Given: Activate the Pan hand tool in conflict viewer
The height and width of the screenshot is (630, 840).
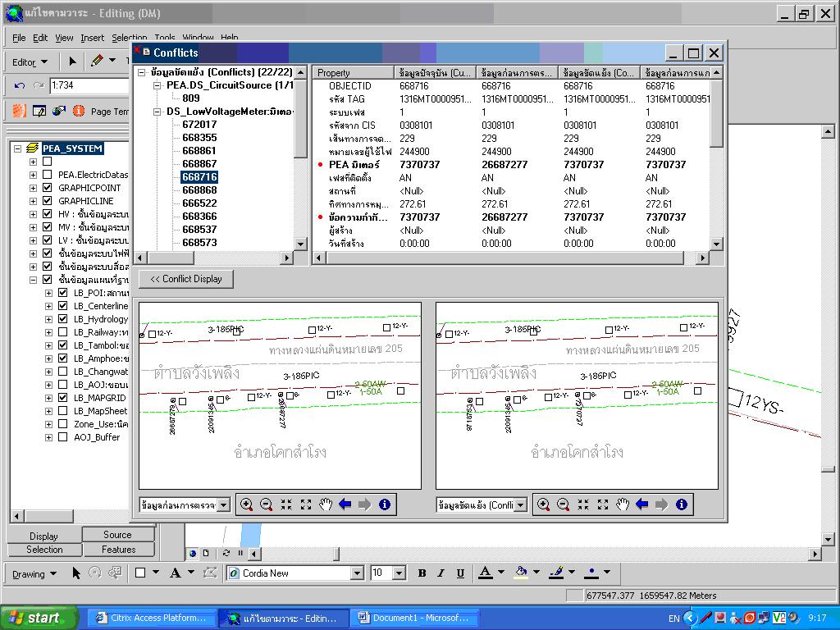Looking at the screenshot, I should click(325, 504).
